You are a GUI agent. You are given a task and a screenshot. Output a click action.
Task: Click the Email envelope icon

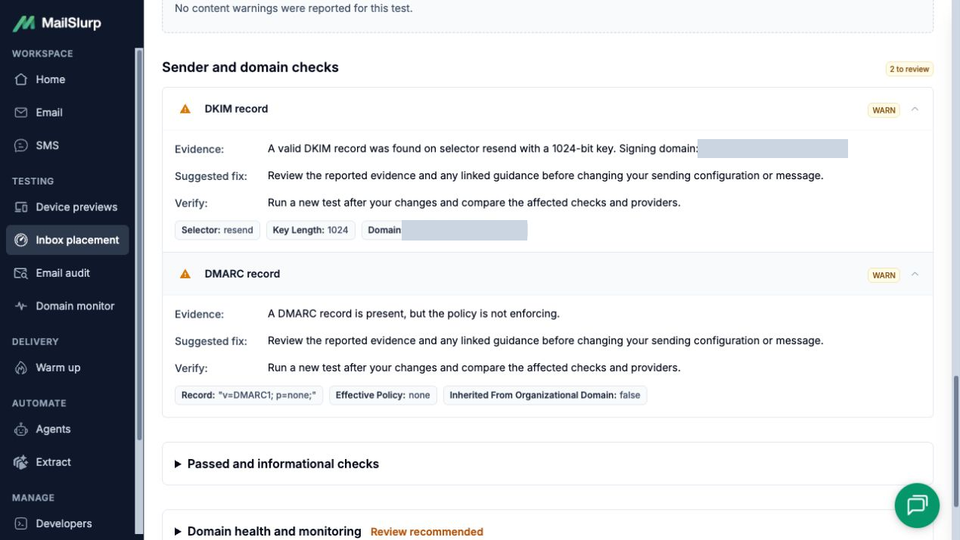click(21, 113)
